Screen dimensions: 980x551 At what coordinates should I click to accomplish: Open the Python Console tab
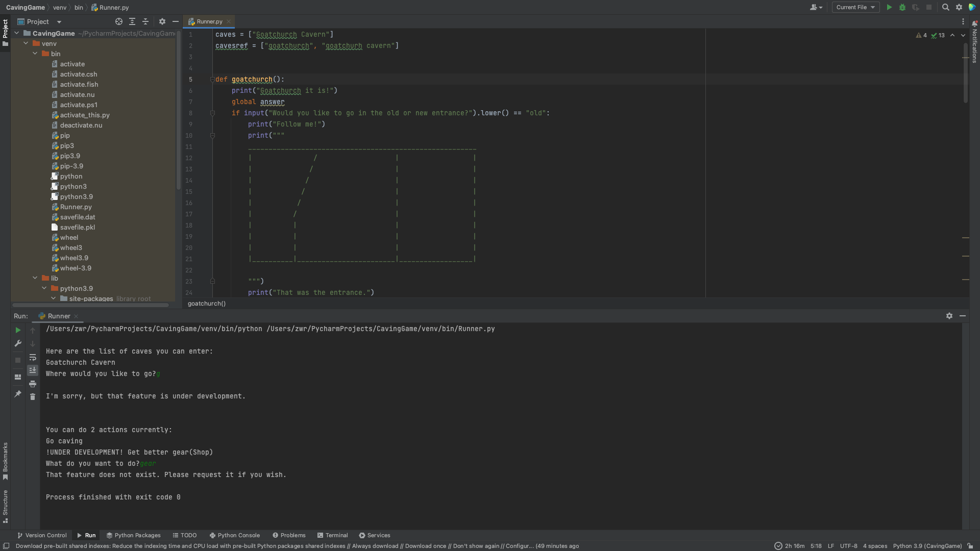coord(234,535)
